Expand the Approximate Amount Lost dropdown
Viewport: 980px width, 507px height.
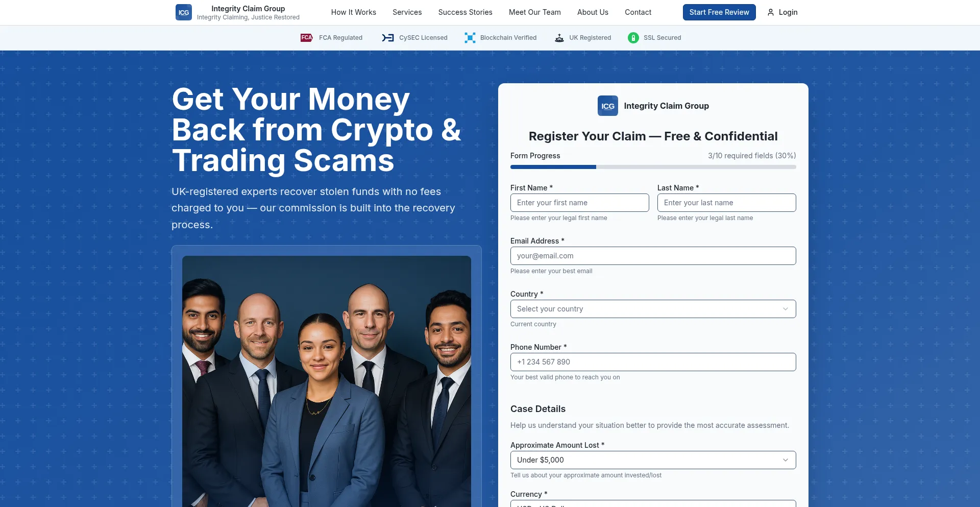click(x=653, y=460)
